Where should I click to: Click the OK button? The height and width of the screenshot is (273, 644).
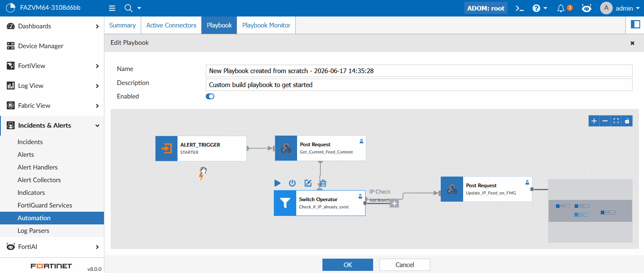(348, 265)
